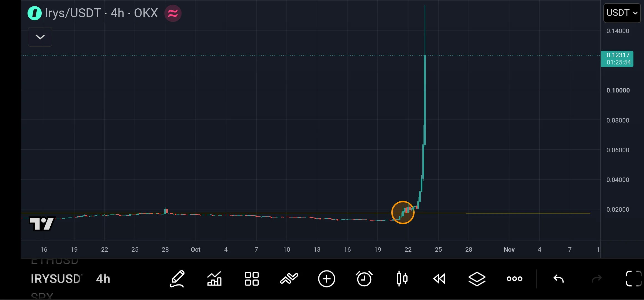Open the four-square layout grid

[x=252, y=279]
